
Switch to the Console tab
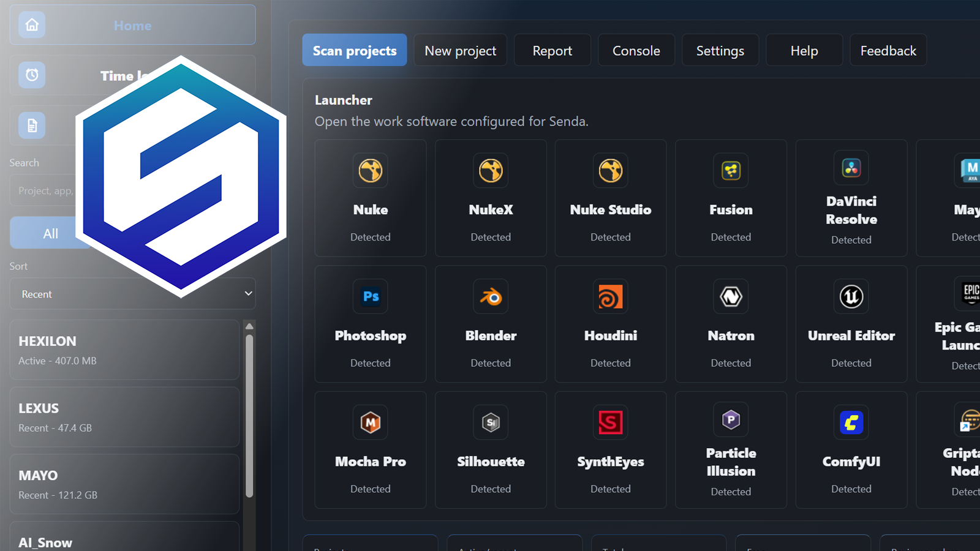(636, 50)
